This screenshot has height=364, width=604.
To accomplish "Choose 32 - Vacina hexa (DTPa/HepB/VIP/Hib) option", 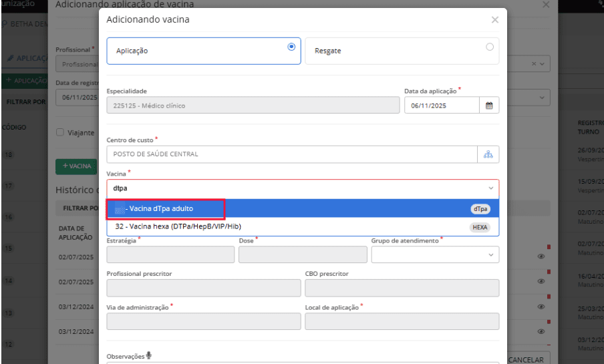I will (x=173, y=226).
